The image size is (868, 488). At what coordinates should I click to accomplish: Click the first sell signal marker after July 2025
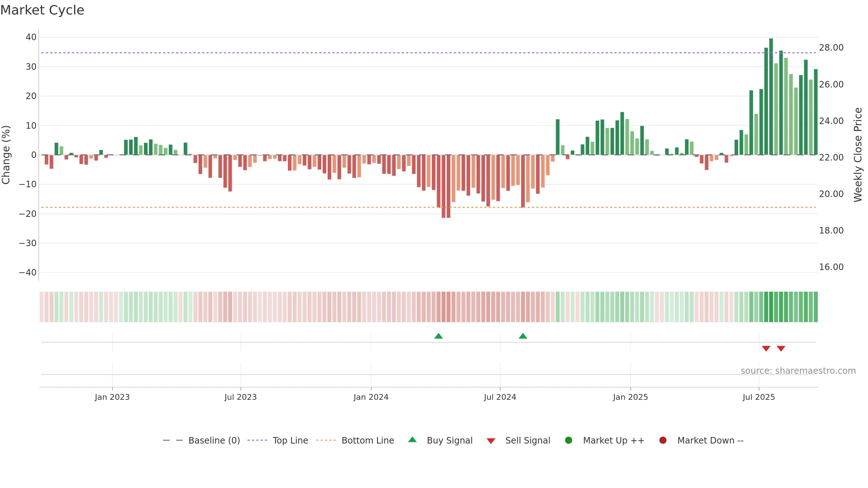coord(766,348)
